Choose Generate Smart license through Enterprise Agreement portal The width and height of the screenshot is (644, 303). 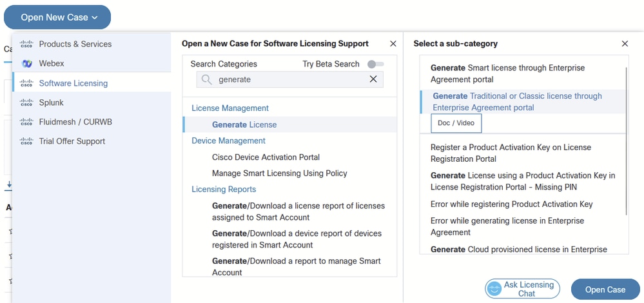point(507,73)
